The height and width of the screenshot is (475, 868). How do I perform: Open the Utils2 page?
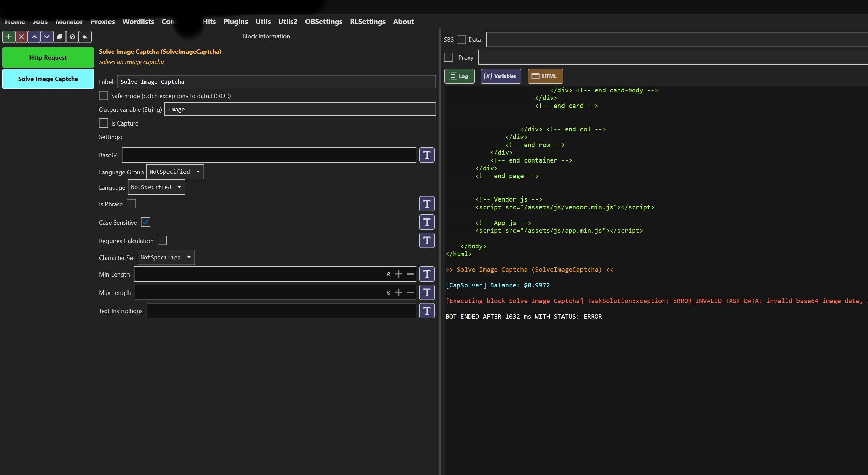[288, 22]
